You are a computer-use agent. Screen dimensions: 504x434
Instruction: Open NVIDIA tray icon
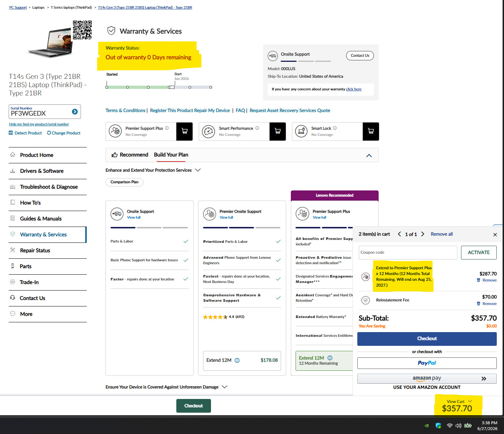pyautogui.click(x=427, y=425)
